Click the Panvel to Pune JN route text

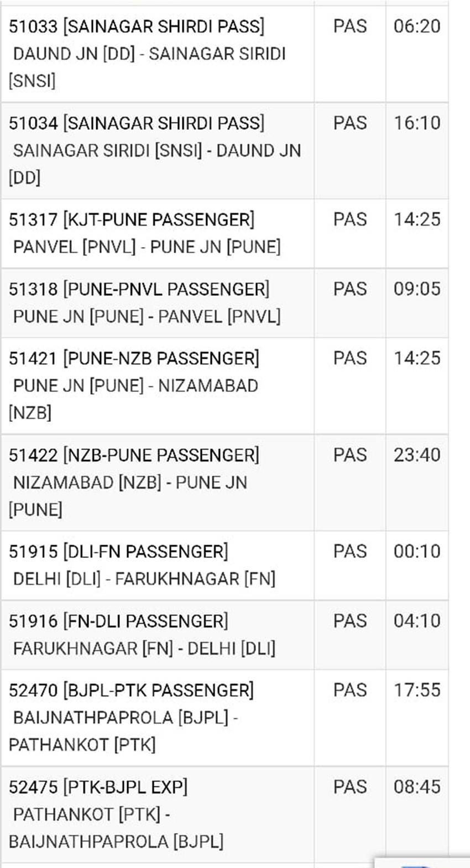147,247
